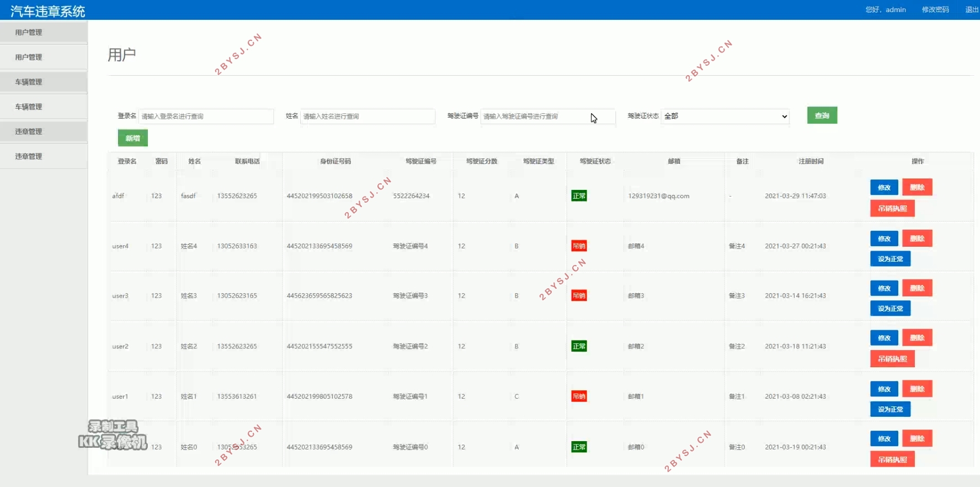Focus the 姓名 search input
Screen dimensions: 980x487
(x=368, y=116)
